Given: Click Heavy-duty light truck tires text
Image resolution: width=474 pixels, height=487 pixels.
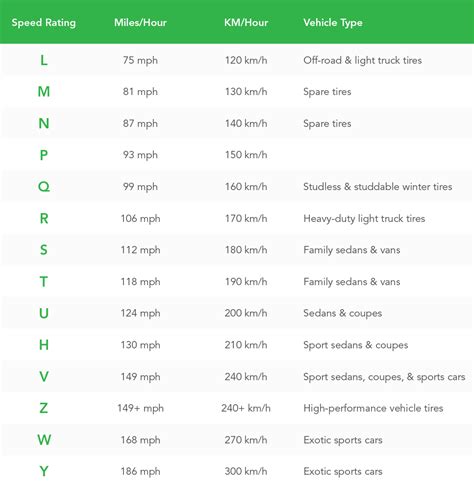Looking at the screenshot, I should tap(364, 219).
